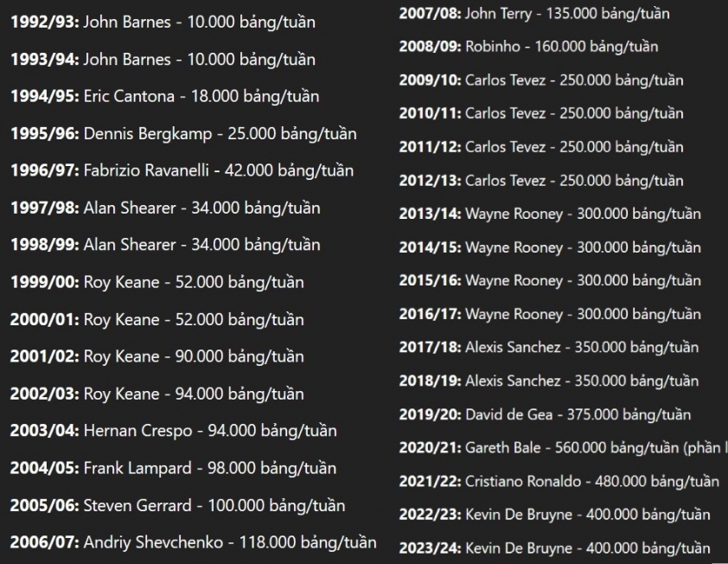The width and height of the screenshot is (728, 564).
Task: Click the 2013/14 Wayne Rooney line
Action: (x=550, y=214)
